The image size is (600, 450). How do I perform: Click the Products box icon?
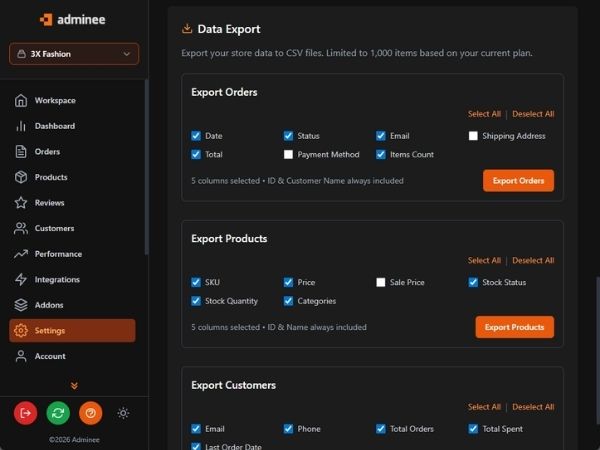point(21,177)
